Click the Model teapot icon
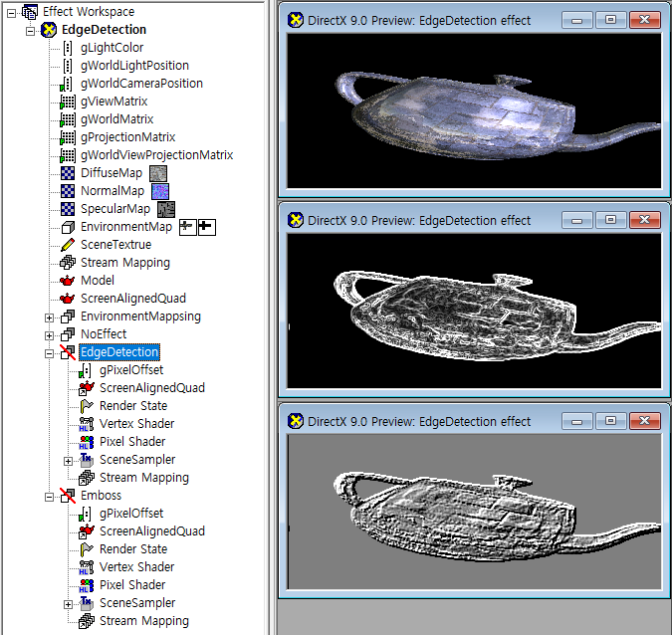672x635 pixels. click(x=68, y=281)
